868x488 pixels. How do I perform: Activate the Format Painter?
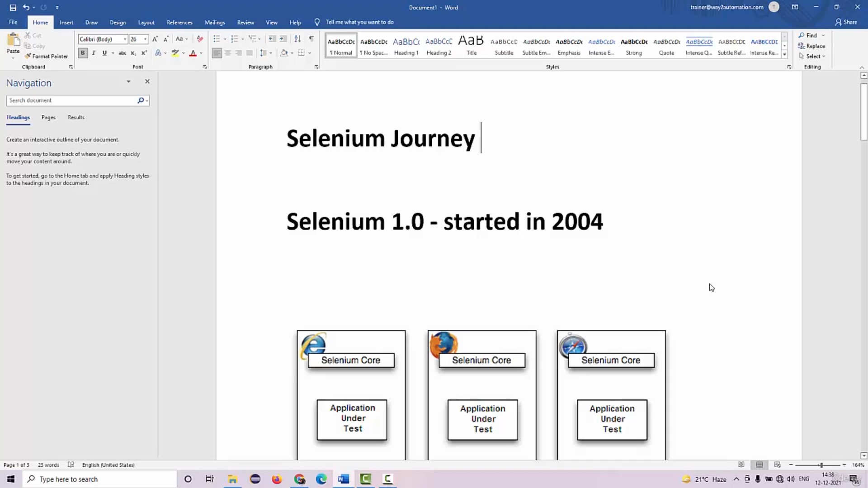46,56
